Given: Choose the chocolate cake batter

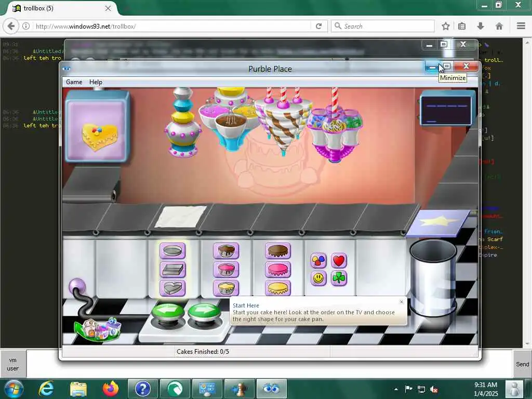Looking at the screenshot, I should [x=226, y=251].
